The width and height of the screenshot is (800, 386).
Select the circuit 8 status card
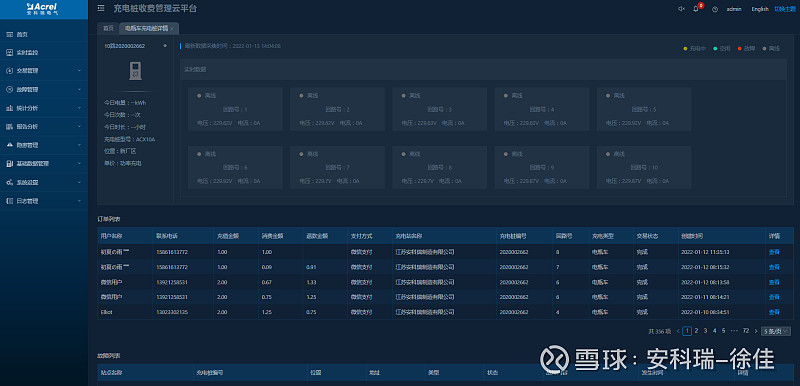(x=440, y=167)
